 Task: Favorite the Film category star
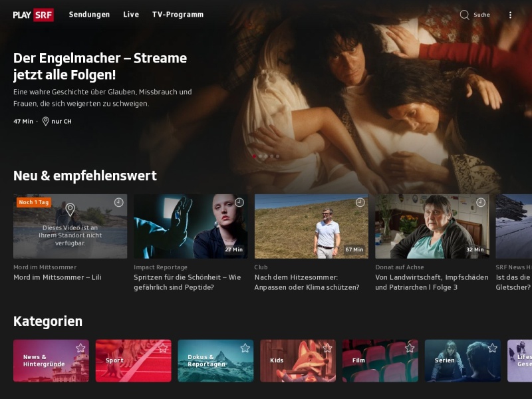pyautogui.click(x=410, y=348)
